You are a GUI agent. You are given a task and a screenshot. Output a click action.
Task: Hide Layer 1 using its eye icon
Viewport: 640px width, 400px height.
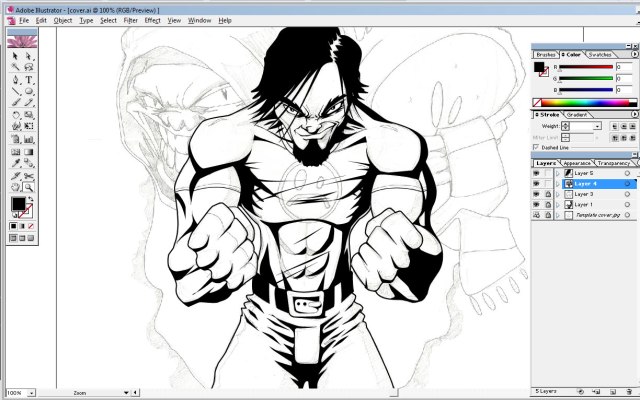(x=536, y=204)
